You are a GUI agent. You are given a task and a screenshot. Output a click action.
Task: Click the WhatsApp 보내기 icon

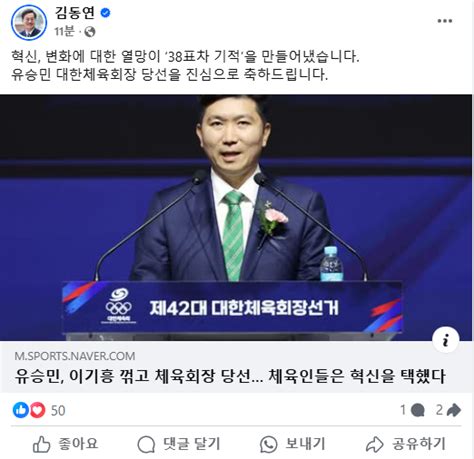pos(268,444)
